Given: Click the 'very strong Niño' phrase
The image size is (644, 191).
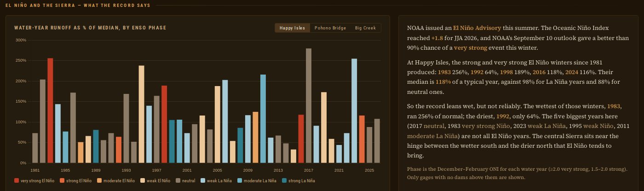Looking at the screenshot, I should [x=486, y=126].
